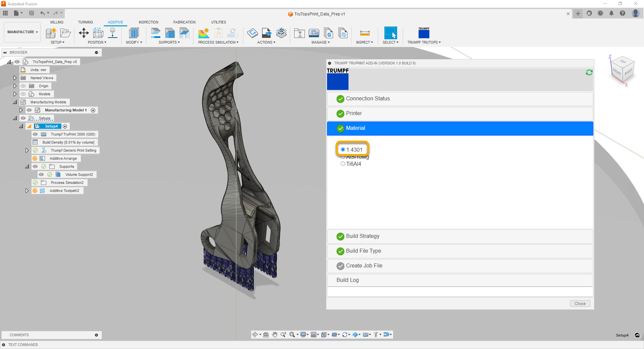Hide Manufacturing Model 1 with eye icon
The height and width of the screenshot is (349, 644).
tap(29, 110)
